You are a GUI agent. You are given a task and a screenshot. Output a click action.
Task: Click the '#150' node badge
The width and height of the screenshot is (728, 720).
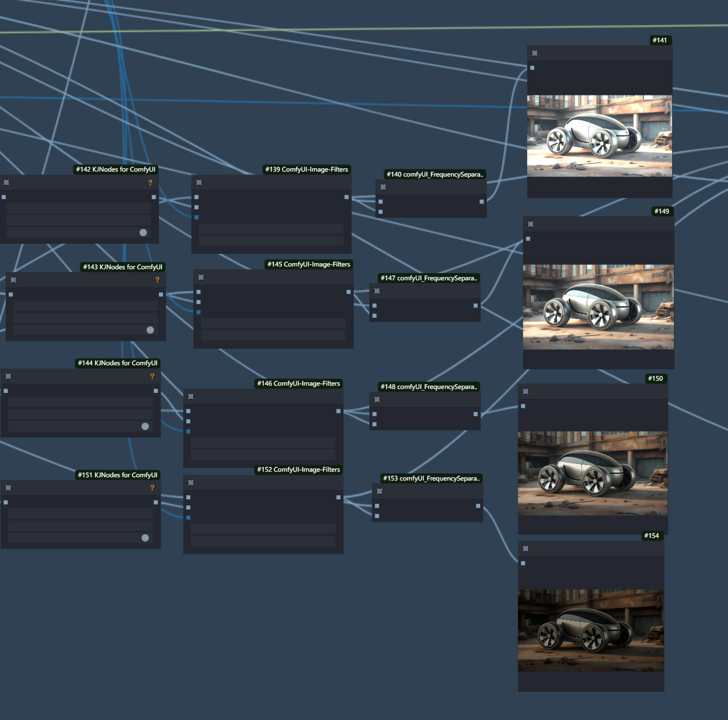coord(656,378)
